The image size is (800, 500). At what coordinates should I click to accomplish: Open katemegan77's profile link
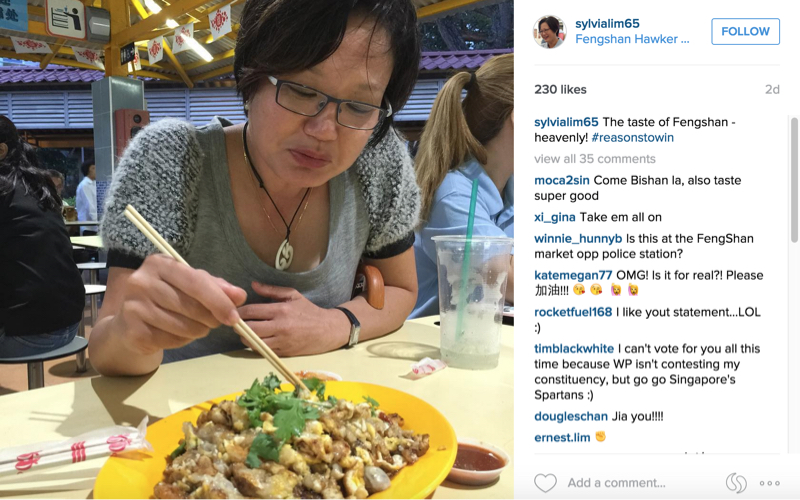(x=573, y=276)
